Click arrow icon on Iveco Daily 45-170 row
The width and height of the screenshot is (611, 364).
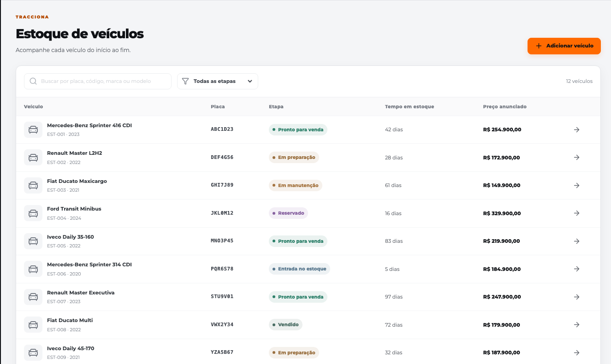(x=576, y=352)
